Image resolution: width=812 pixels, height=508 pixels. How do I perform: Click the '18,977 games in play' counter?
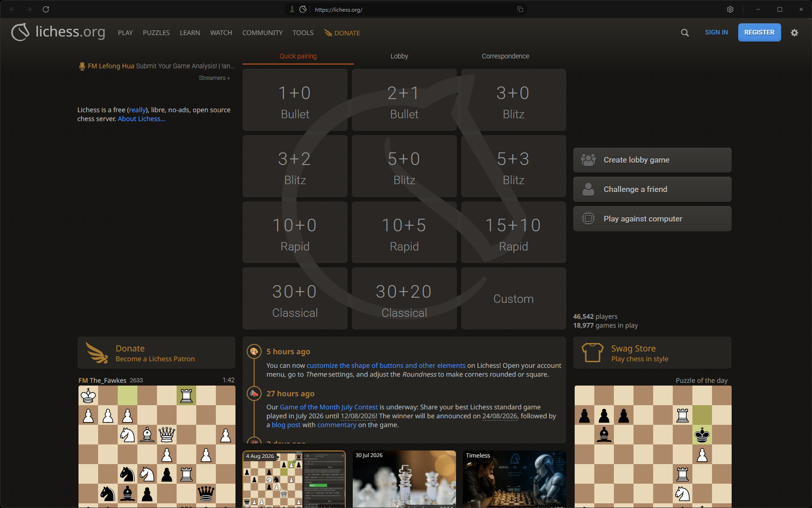605,325
